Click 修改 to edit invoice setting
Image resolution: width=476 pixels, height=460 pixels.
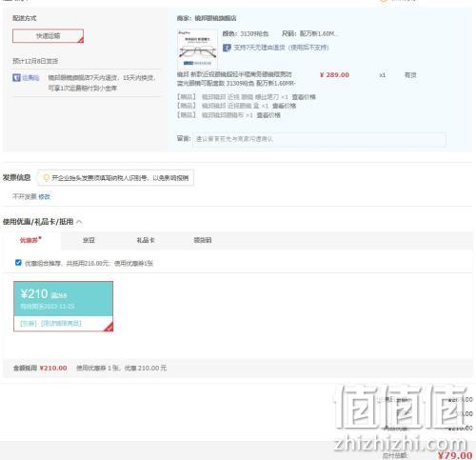pyautogui.click(x=44, y=197)
